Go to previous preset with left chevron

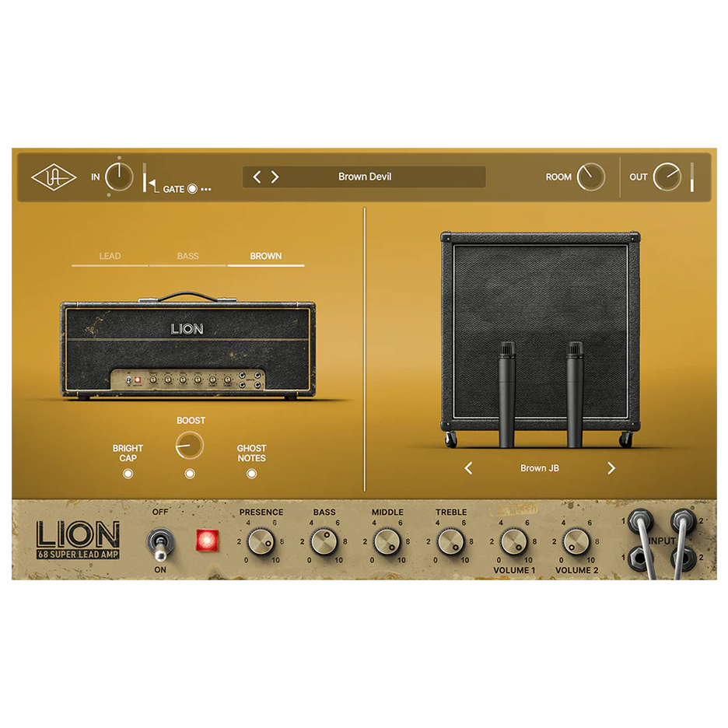point(257,177)
